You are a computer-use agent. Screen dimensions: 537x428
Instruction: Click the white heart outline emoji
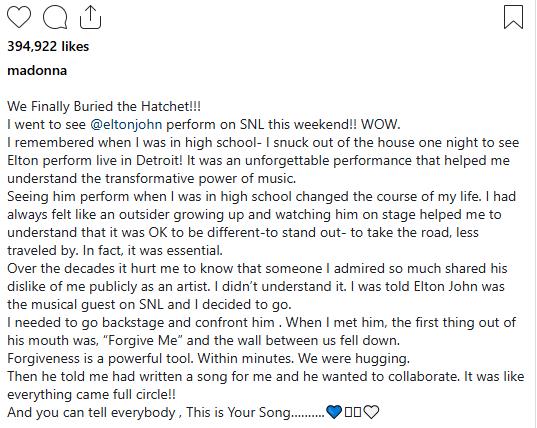click(x=371, y=412)
